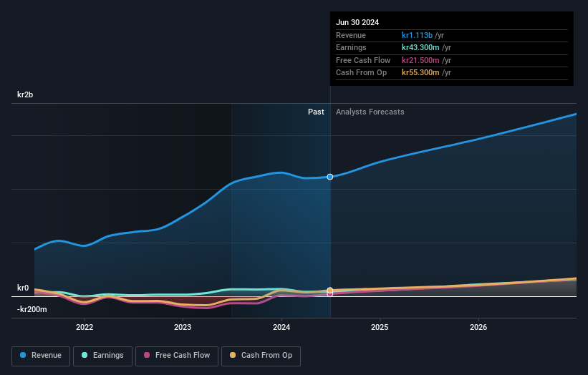Click the kr2b y-axis label

25,94
